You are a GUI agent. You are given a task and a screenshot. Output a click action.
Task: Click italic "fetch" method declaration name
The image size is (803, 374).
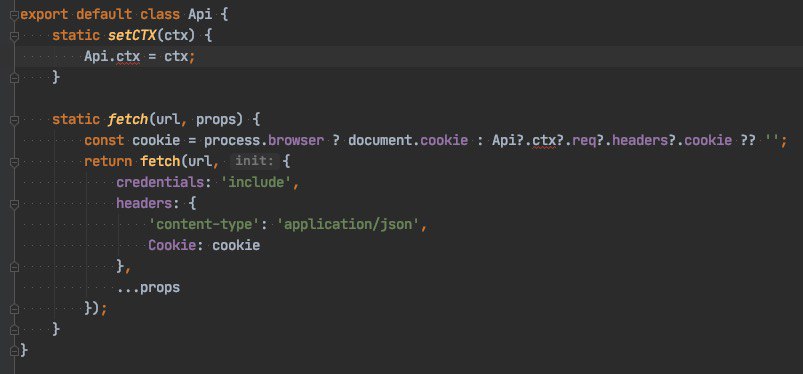pyautogui.click(x=128, y=120)
